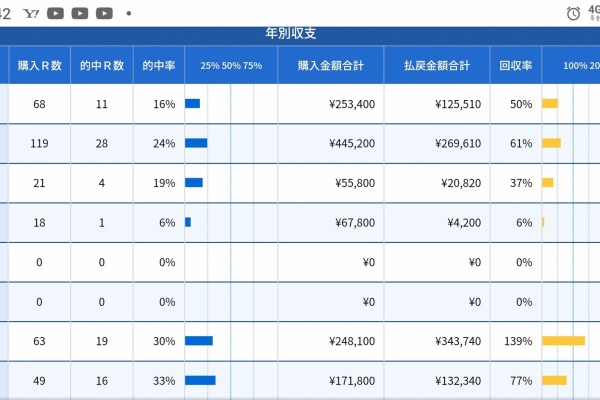Click the blue 24% hit rate bar
The height and width of the screenshot is (400, 600).
click(x=196, y=143)
